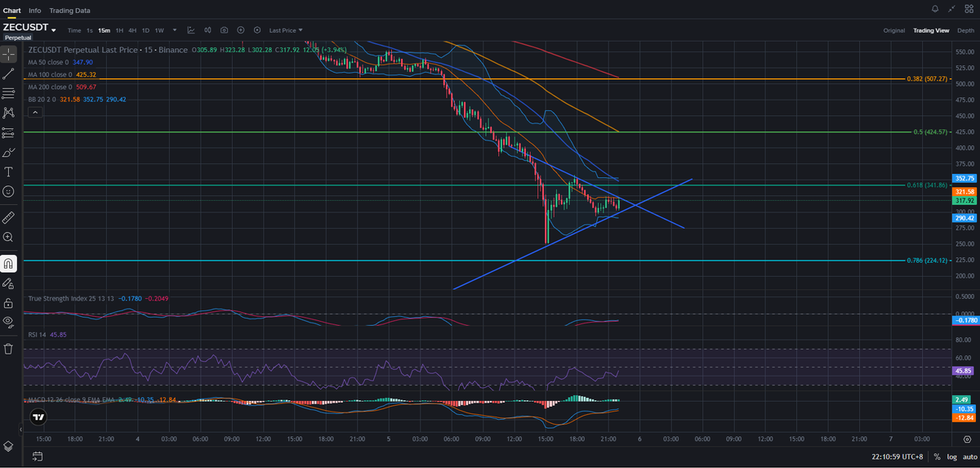Toggle hide all drawings eye icon
Screen dimensions: 980x468
[8, 322]
